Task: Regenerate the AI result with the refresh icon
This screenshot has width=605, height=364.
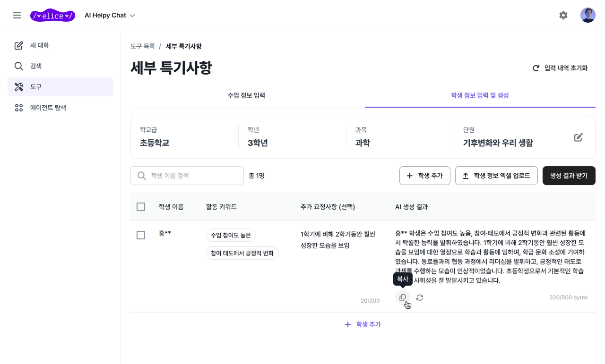Action: tap(420, 297)
